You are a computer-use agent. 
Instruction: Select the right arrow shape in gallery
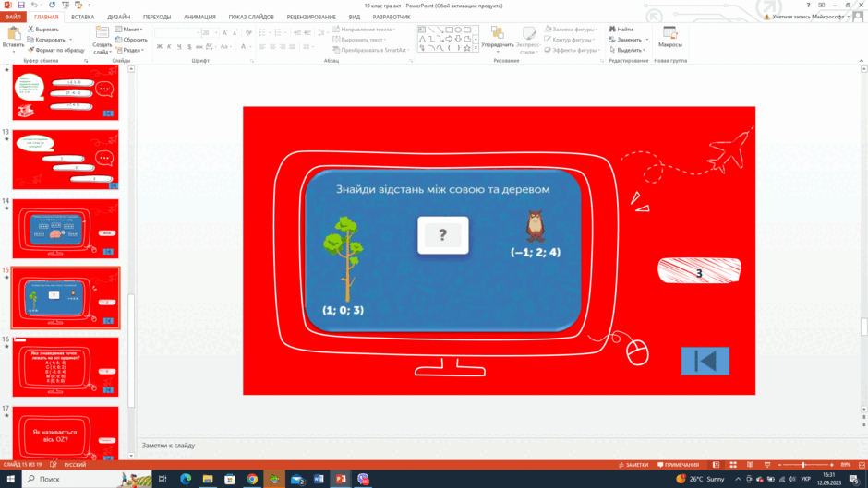pos(449,40)
